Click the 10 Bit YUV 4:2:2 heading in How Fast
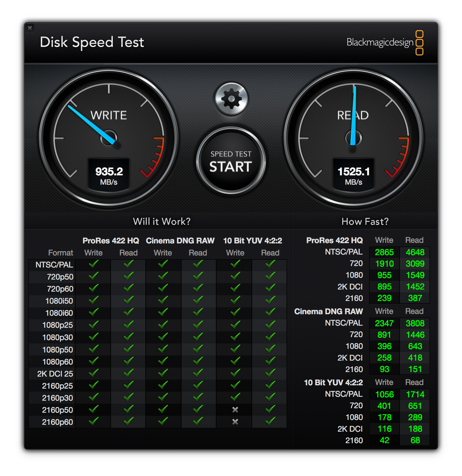The height and width of the screenshot is (476, 462). pos(333,383)
